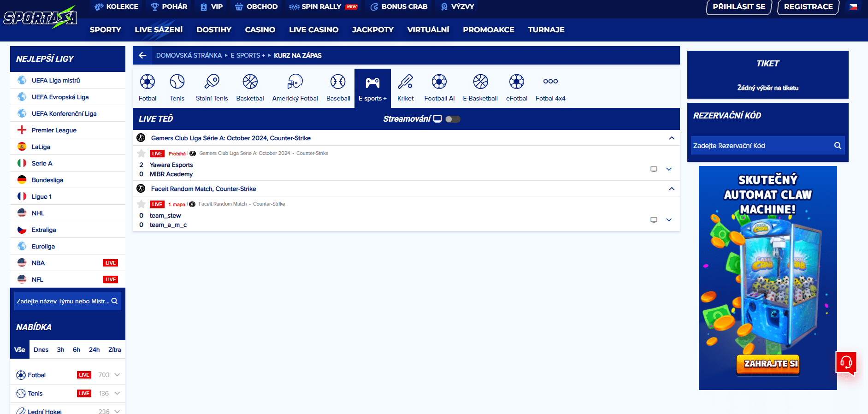Viewport: 868px width, 414px height.
Task: Select eFotbal sport icon
Action: coord(517,82)
